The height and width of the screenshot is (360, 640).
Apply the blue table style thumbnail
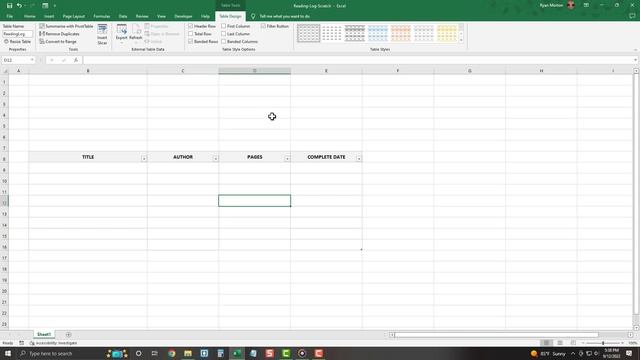click(378, 33)
